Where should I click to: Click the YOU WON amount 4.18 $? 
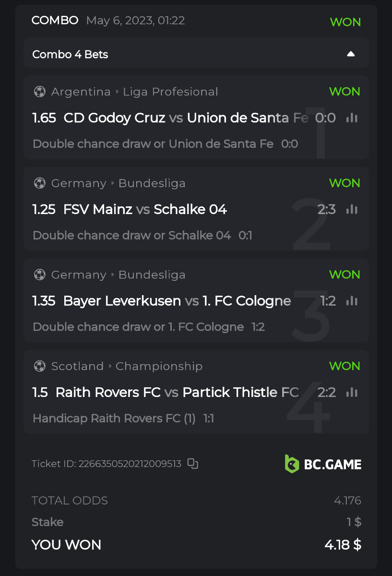point(343,545)
